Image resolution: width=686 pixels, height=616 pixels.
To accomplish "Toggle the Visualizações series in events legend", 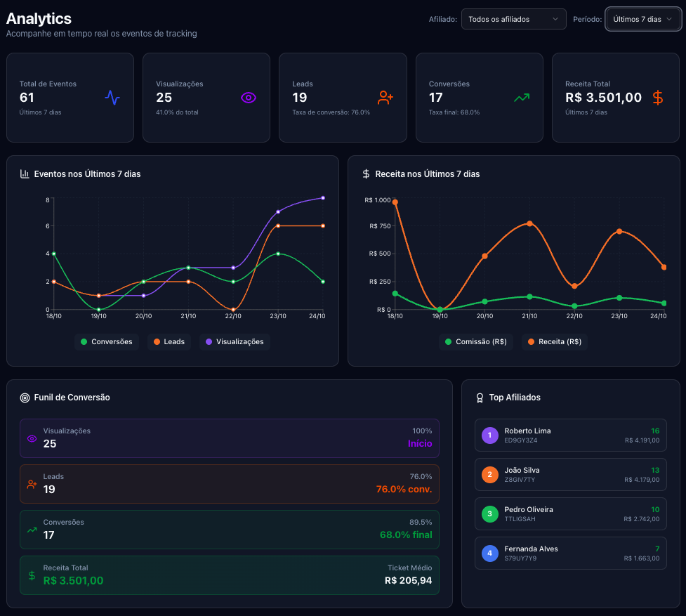I will (235, 342).
